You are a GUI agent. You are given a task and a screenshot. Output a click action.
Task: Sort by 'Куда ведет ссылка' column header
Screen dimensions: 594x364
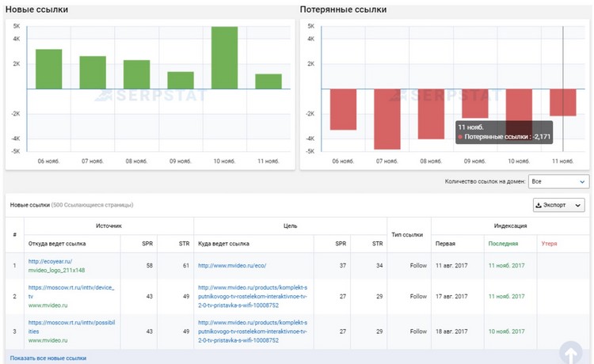[224, 244]
